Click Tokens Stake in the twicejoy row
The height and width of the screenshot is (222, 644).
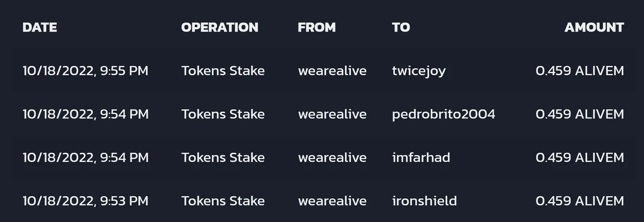click(x=223, y=71)
